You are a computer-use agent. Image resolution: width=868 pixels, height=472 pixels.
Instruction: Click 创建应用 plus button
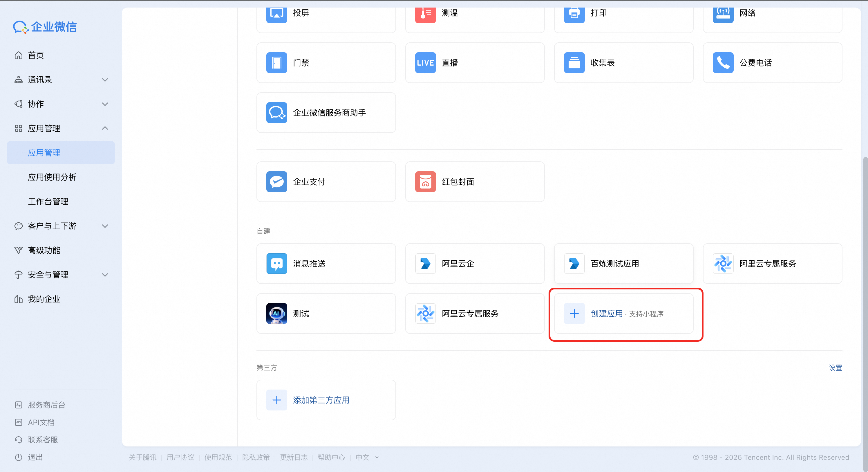click(x=574, y=314)
